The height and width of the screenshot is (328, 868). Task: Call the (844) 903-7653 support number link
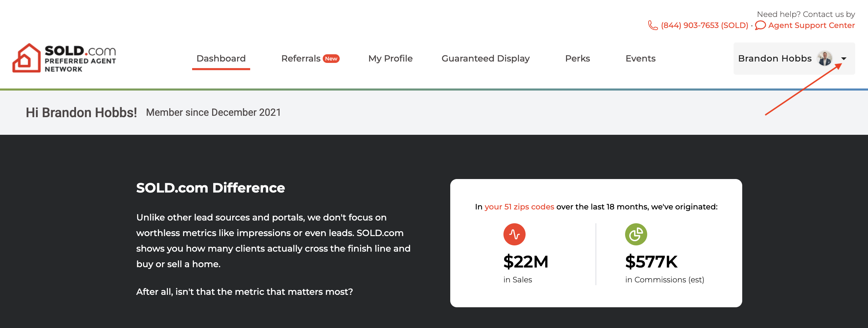coord(704,26)
